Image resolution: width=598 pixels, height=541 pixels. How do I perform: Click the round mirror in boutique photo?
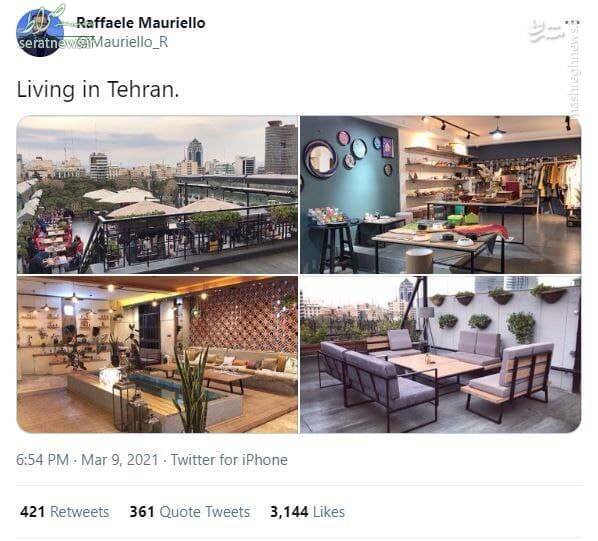pos(320,159)
